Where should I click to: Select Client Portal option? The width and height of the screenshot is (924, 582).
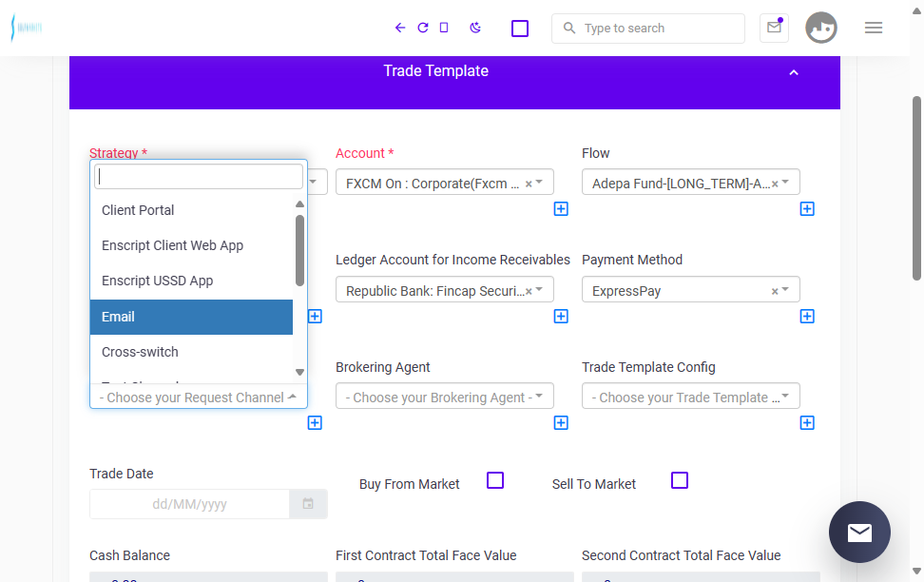pos(191,210)
